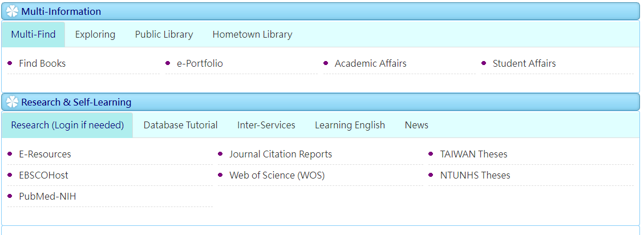Open the Database Tutorial tab

tap(180, 125)
